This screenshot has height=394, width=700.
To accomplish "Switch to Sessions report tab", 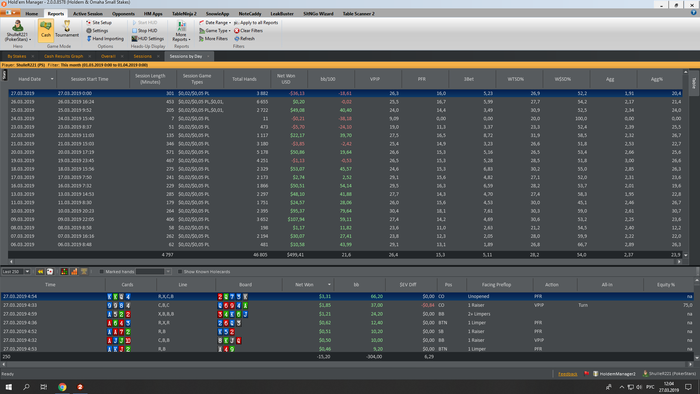I will pyautogui.click(x=142, y=56).
